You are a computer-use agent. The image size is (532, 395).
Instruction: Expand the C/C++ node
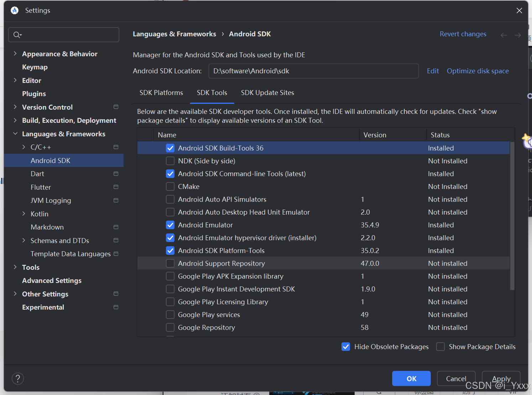(24, 147)
